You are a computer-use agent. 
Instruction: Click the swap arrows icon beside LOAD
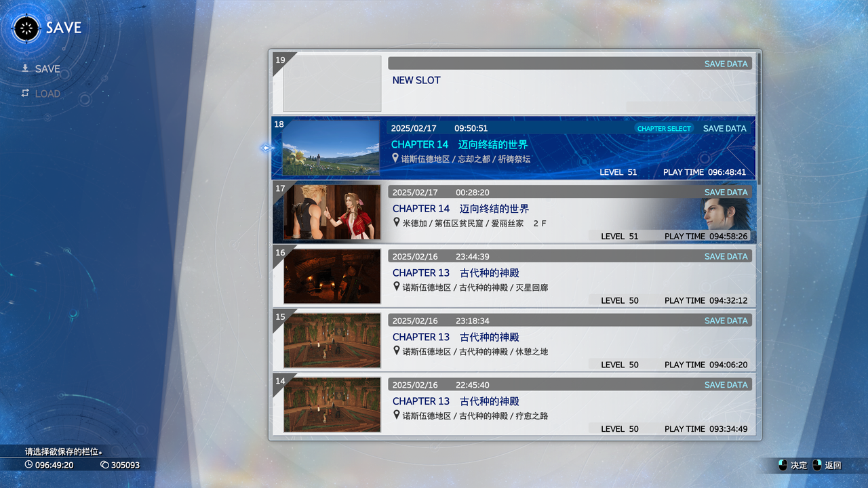(x=25, y=93)
